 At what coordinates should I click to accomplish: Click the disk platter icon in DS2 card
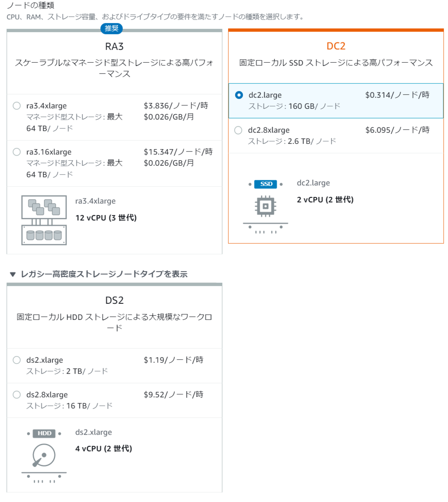click(45, 454)
